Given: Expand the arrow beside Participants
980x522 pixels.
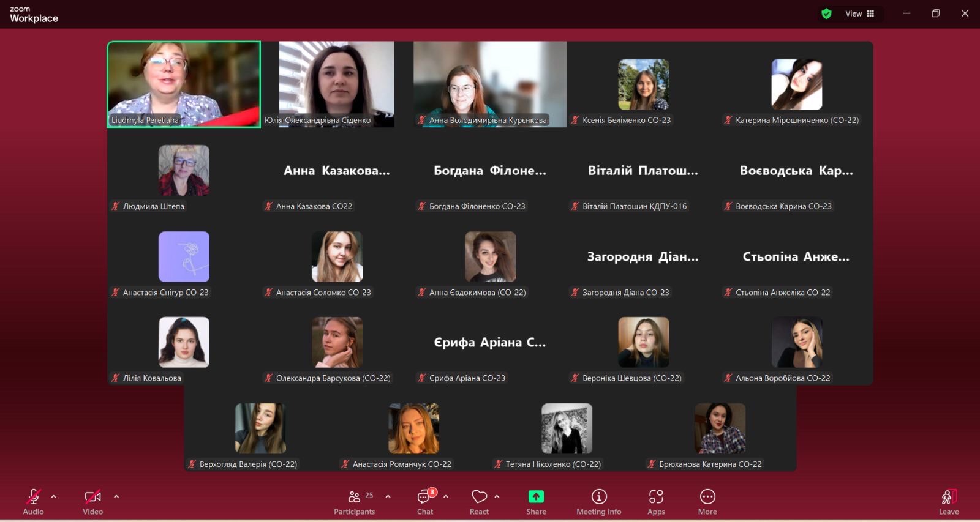Looking at the screenshot, I should 388,496.
